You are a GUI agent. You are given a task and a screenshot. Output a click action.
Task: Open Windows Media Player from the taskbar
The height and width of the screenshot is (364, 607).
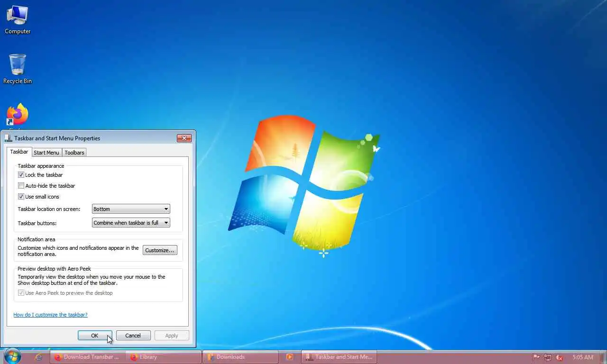289,357
